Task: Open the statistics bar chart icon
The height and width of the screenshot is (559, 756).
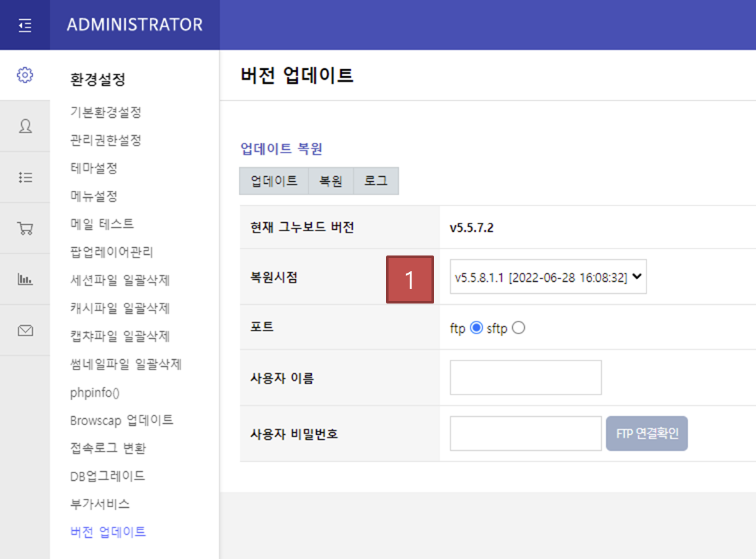Action: (25, 279)
